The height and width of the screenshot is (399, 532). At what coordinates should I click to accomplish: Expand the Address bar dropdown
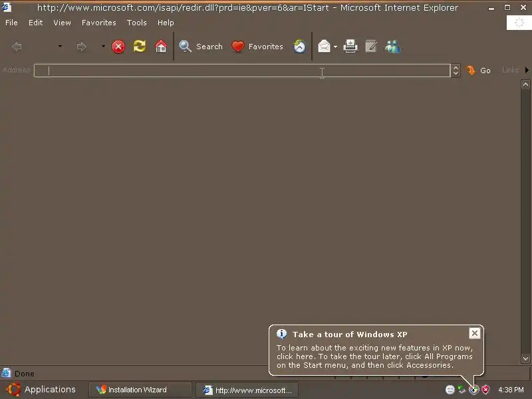(456, 70)
